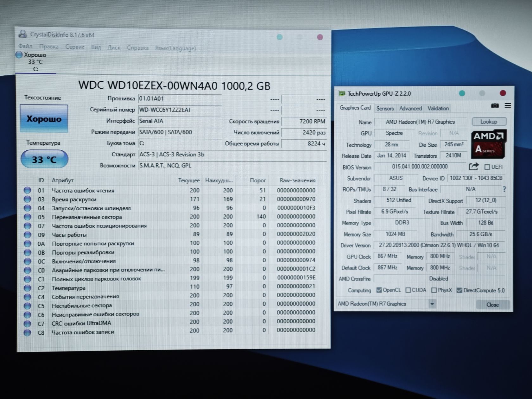Click the Bus Interface question mark
The width and height of the screenshot is (532, 399).
[x=504, y=189]
